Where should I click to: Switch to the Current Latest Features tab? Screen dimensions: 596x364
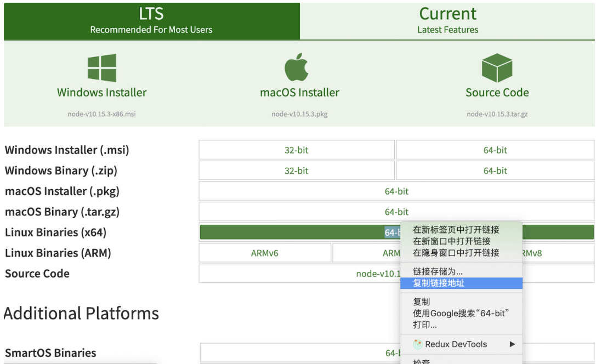pos(447,21)
